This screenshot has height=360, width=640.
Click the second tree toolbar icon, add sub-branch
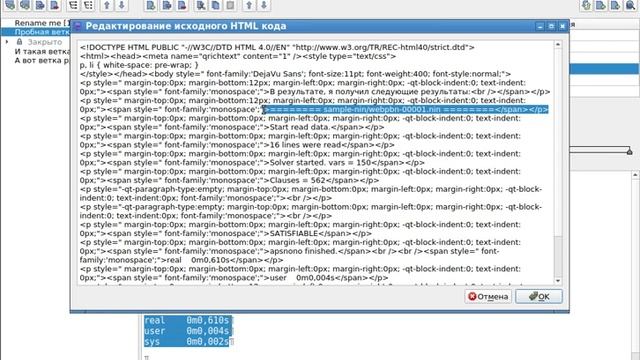pyautogui.click(x=25, y=5)
